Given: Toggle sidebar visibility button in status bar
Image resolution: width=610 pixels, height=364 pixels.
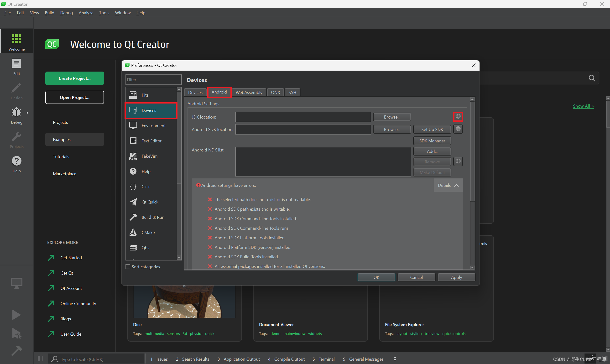Looking at the screenshot, I should [41, 359].
